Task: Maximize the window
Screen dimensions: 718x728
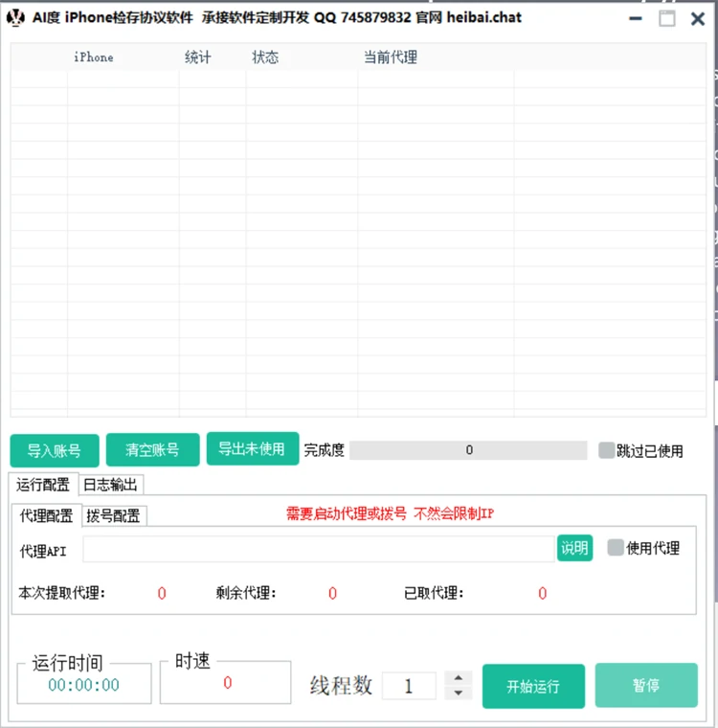Action: point(667,18)
